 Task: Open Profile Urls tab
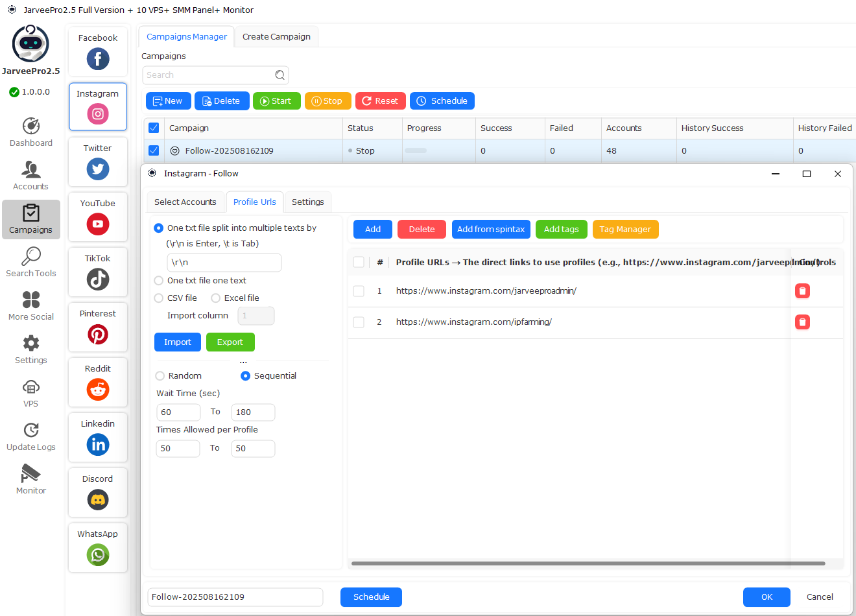[255, 202]
